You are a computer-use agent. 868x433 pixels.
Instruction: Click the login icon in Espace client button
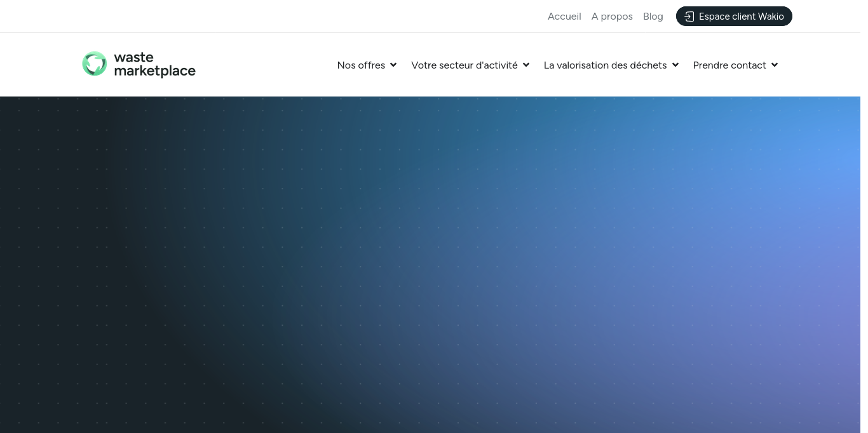click(689, 17)
